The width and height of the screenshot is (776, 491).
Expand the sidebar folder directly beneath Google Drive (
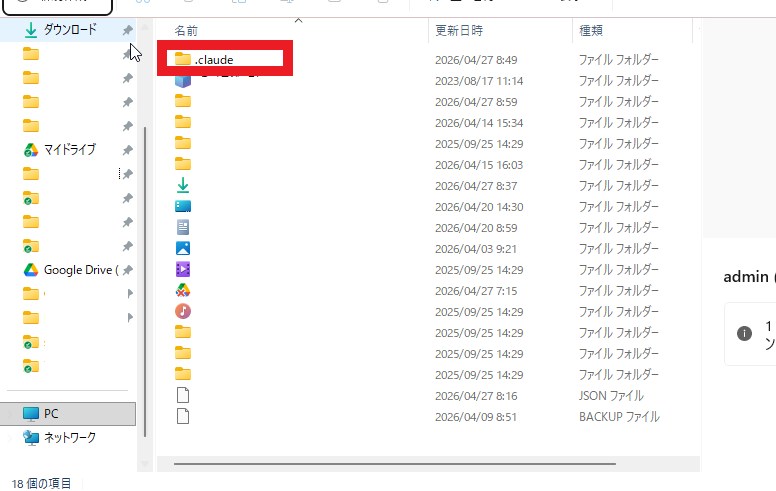[x=130, y=294]
